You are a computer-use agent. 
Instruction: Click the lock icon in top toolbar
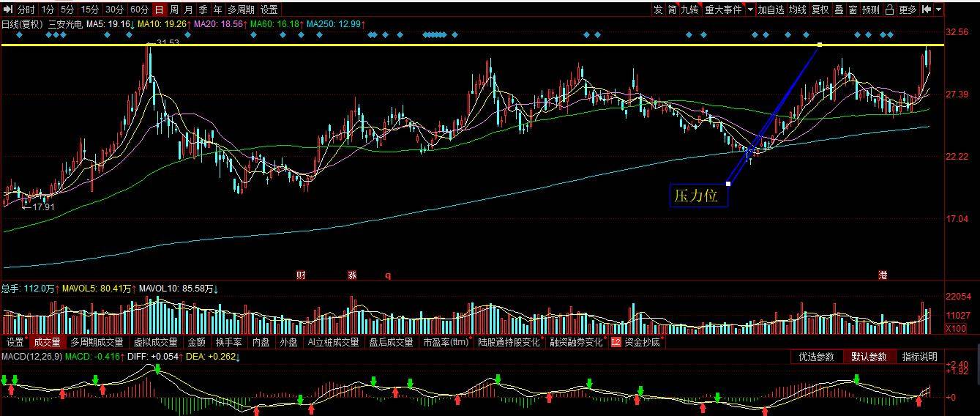tap(889, 10)
